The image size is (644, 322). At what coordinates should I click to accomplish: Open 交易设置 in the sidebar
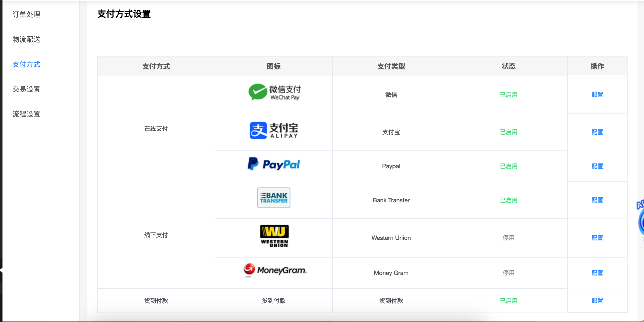[x=26, y=89]
